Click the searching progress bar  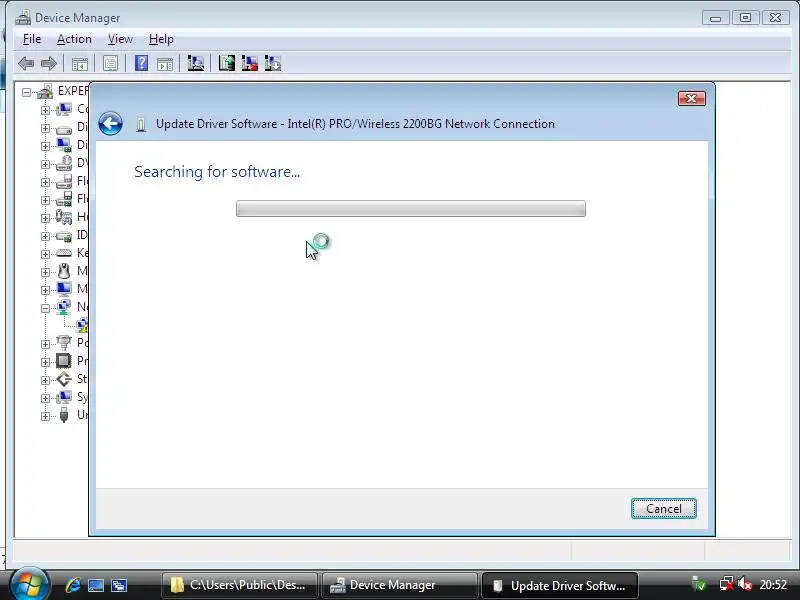[411, 209]
